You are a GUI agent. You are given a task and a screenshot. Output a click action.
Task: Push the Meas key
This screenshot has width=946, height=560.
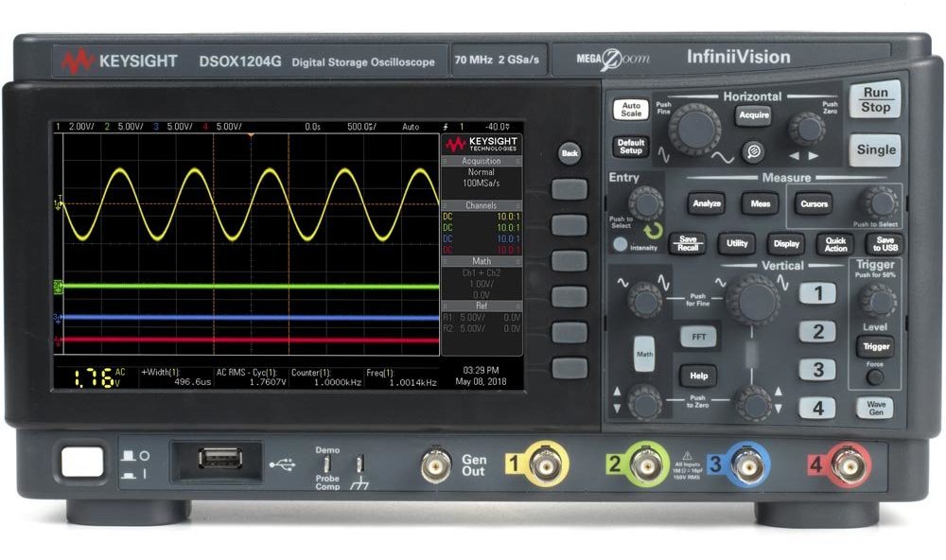(761, 204)
